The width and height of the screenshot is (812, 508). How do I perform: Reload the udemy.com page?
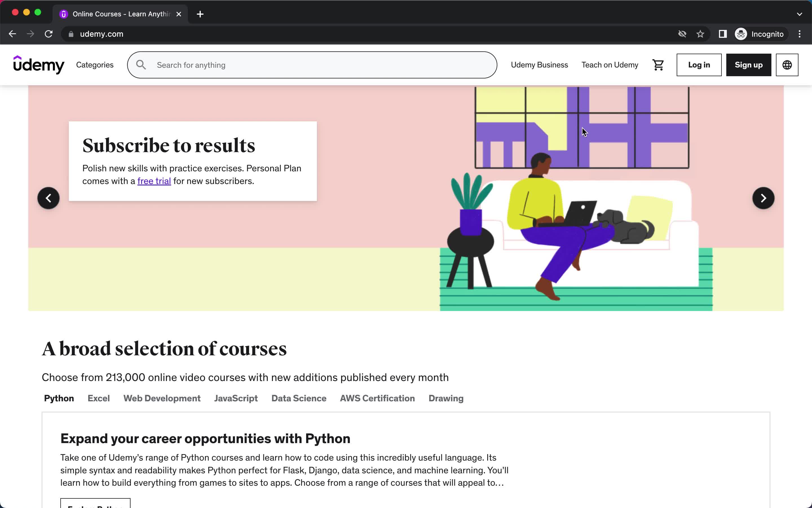[x=49, y=34]
